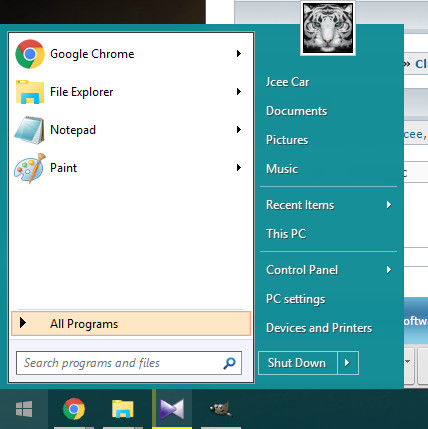Click the Windows Start button on the taskbar
The image size is (428, 429).
[24, 409]
